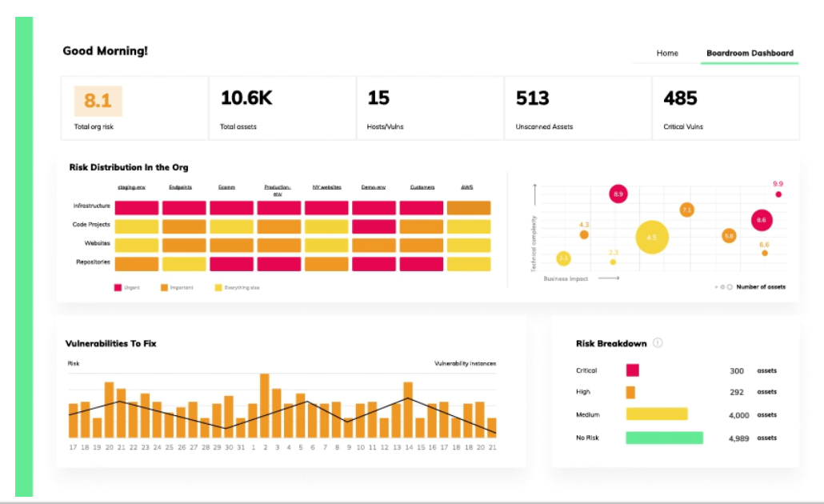Open the Ecomm column link

pyautogui.click(x=226, y=187)
